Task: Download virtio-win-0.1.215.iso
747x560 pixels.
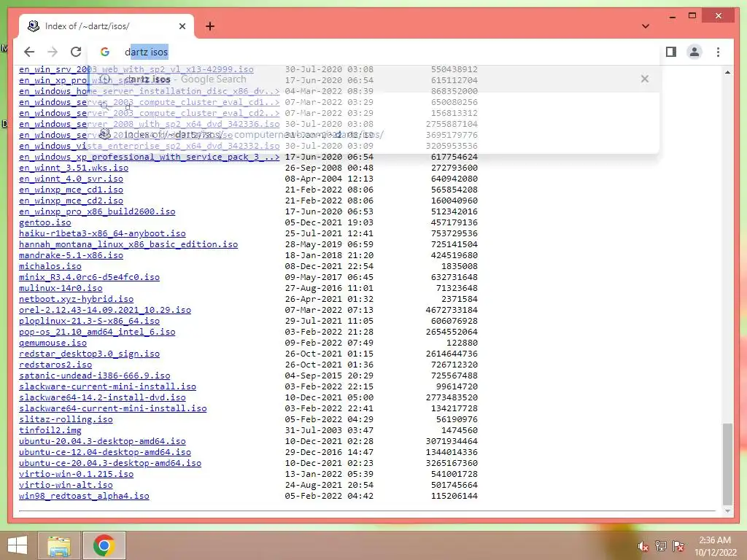Action: coord(76,474)
